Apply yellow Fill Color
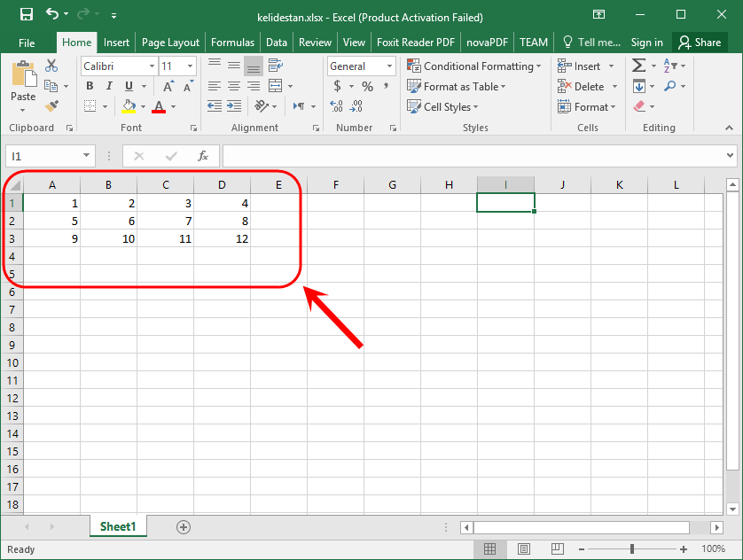This screenshot has width=743, height=560. coord(129,106)
